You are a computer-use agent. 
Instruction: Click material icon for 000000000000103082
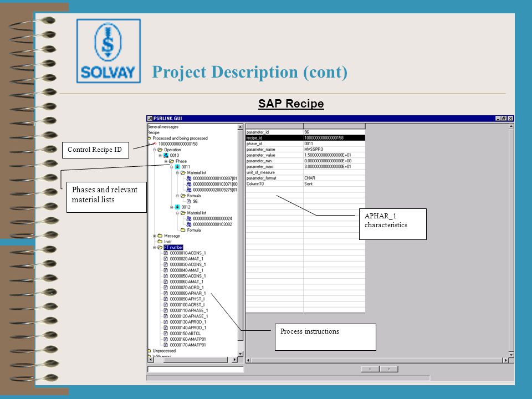(189, 224)
